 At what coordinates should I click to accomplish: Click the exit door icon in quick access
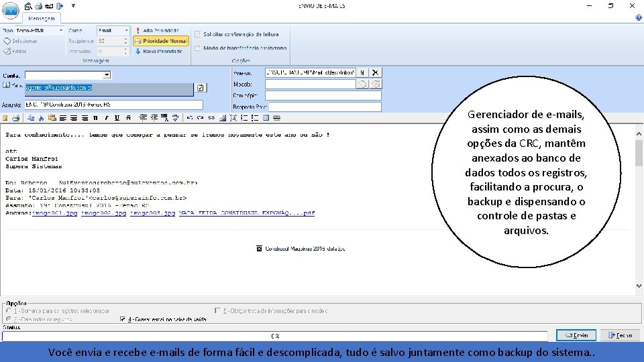pos(60,6)
